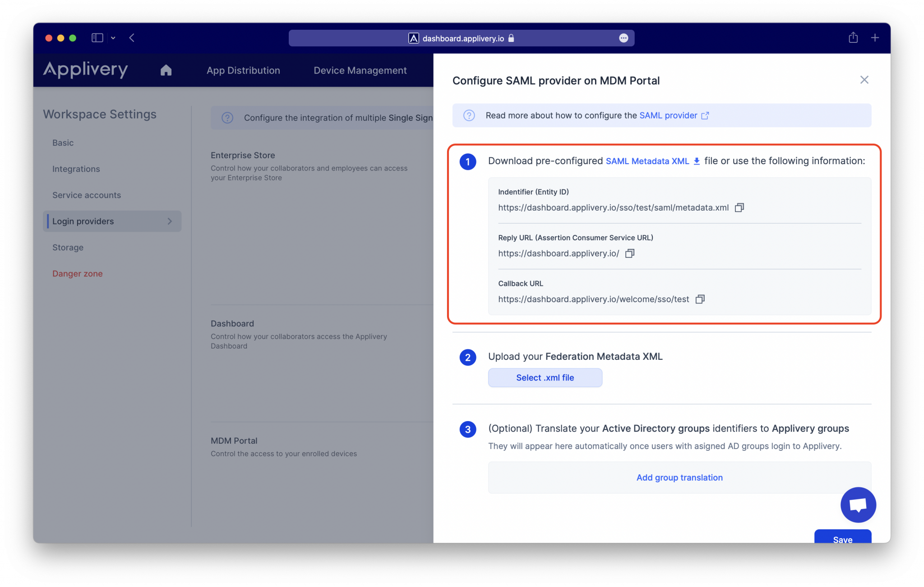
Task: Click the question mark icon in the info banner
Action: coord(469,115)
